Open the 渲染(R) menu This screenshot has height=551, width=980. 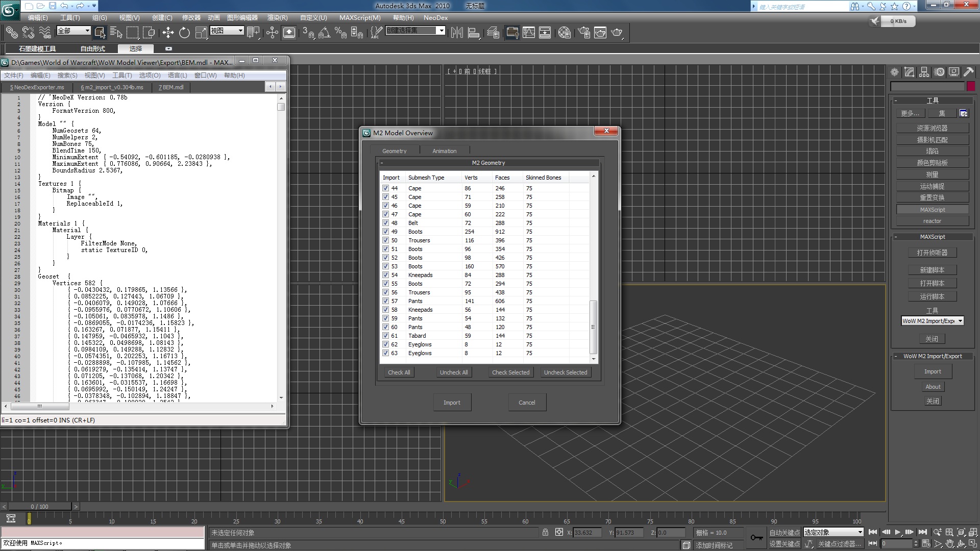(x=277, y=17)
